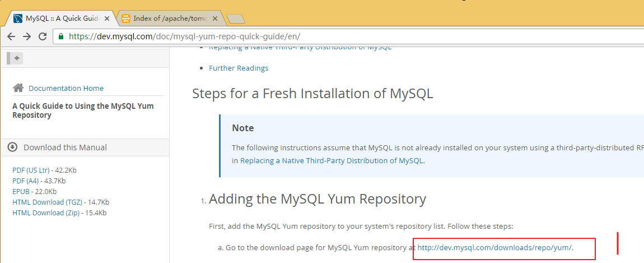Open Replacing a Native Third-Party Distribution link in note
This screenshot has width=644, height=263.
[x=332, y=160]
